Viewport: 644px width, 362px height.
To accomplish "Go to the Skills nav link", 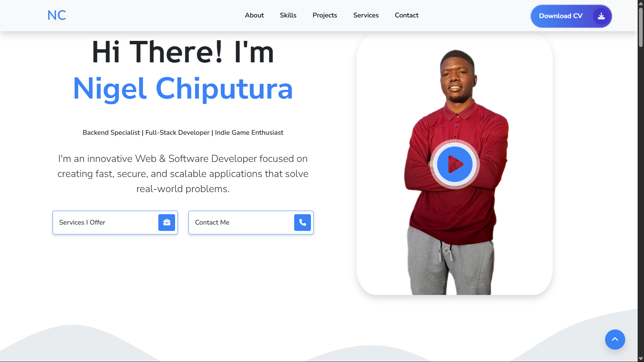I will [x=288, y=15].
